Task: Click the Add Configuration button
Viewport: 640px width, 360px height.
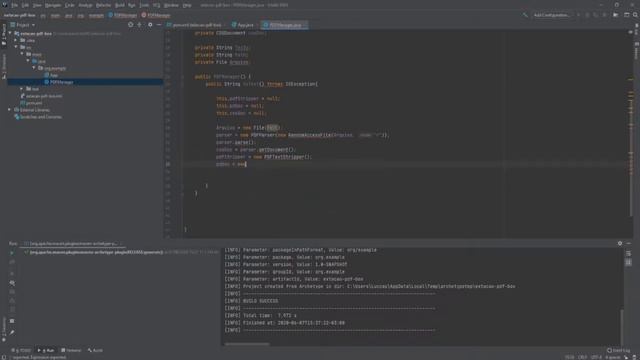Action: tap(552, 15)
